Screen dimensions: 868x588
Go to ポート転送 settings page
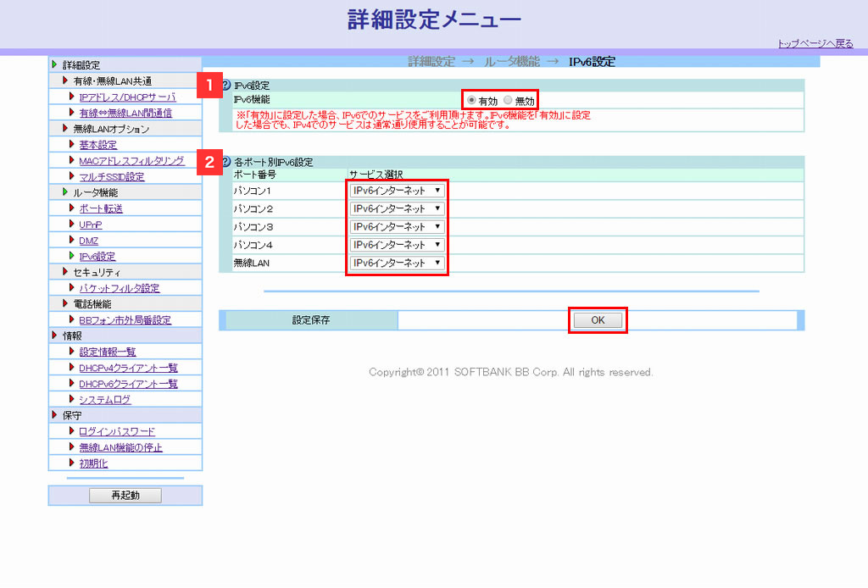pyautogui.click(x=101, y=208)
